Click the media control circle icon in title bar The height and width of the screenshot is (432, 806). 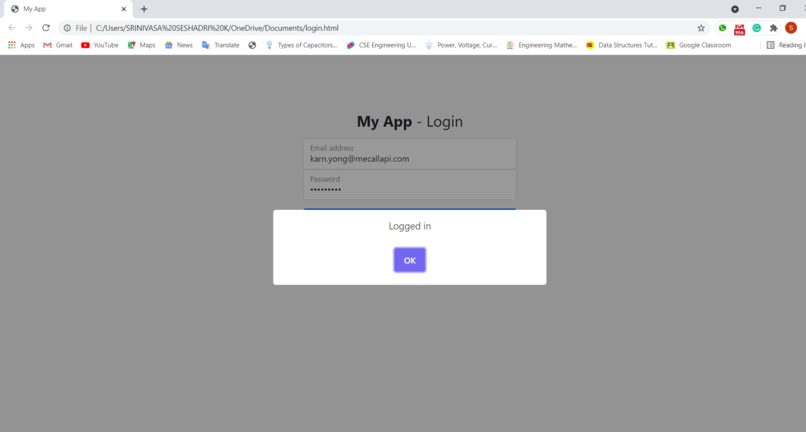(x=735, y=9)
